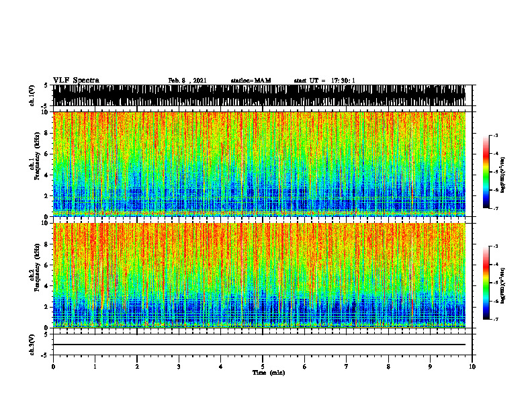Click the -7 value on ch.1 color bar

click(496, 208)
